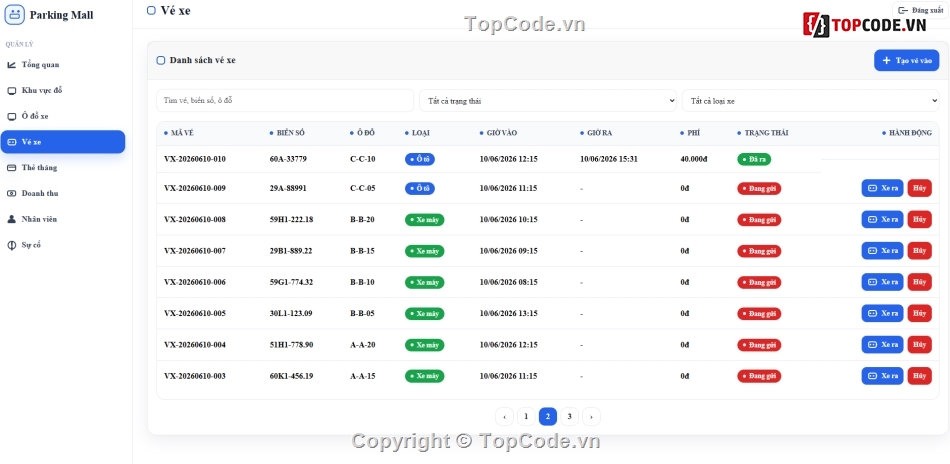
Task: Click Hủy for ticket VX-20260610-003
Action: (x=920, y=376)
